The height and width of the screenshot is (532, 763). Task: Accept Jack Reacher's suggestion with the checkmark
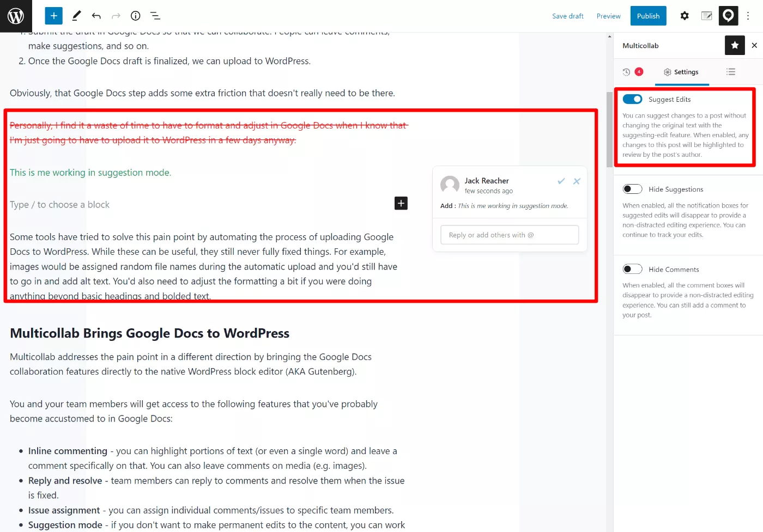click(x=561, y=181)
